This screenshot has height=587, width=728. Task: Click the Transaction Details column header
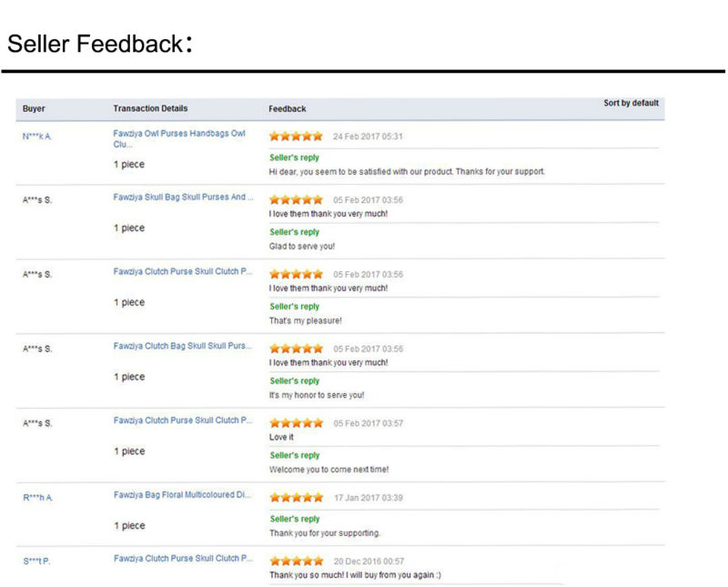pos(150,109)
